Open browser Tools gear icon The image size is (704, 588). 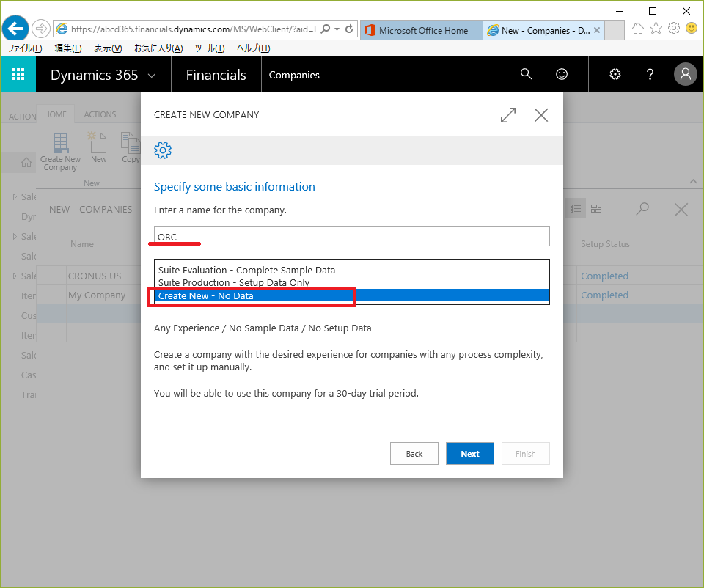[674, 29]
